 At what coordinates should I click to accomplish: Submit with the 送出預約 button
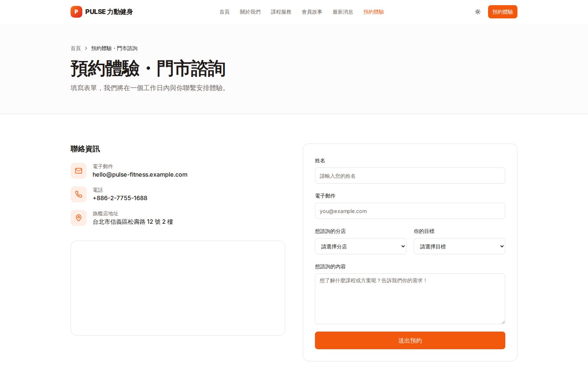click(x=410, y=340)
